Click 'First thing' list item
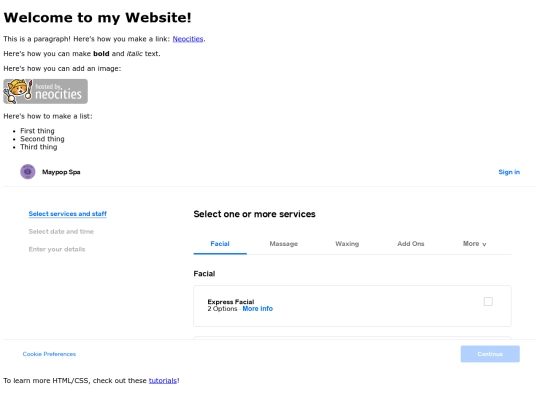 [37, 131]
